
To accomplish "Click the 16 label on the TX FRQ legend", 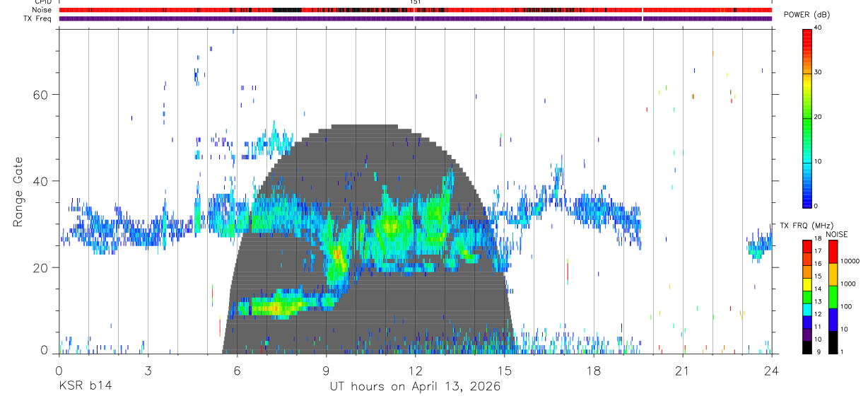I will [x=819, y=264].
